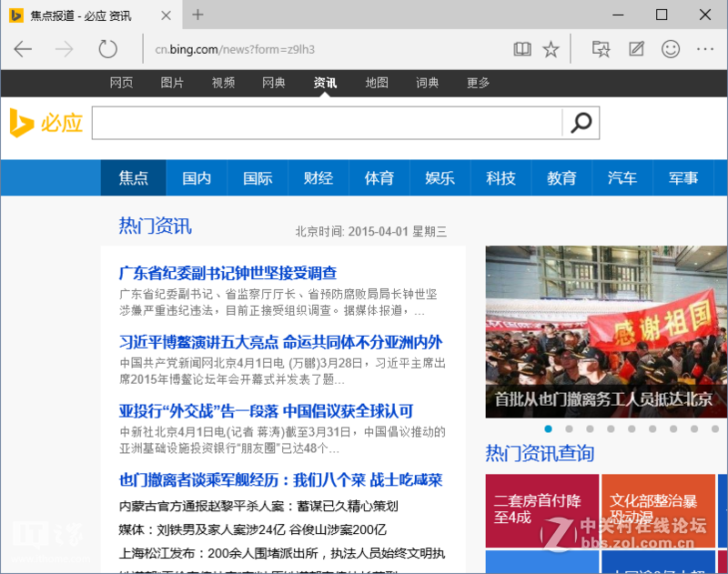The width and height of the screenshot is (728, 574).
Task: Open link 上海松江发布：200余人围堵派出所
Action: click(x=282, y=553)
